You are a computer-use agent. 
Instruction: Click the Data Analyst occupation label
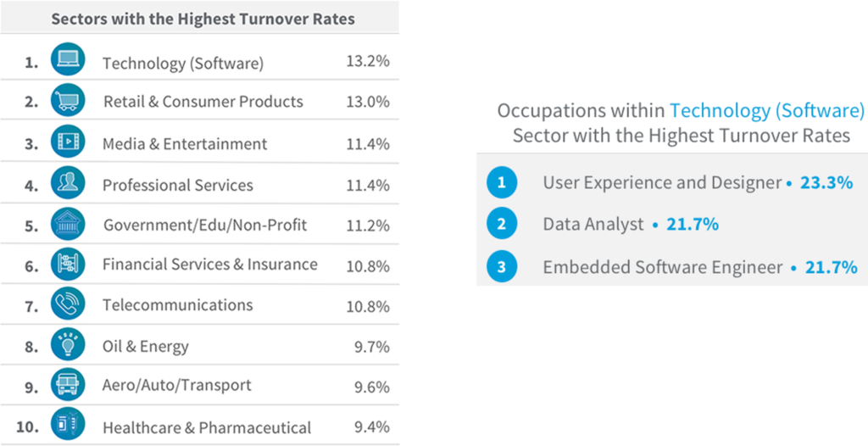coord(593,225)
